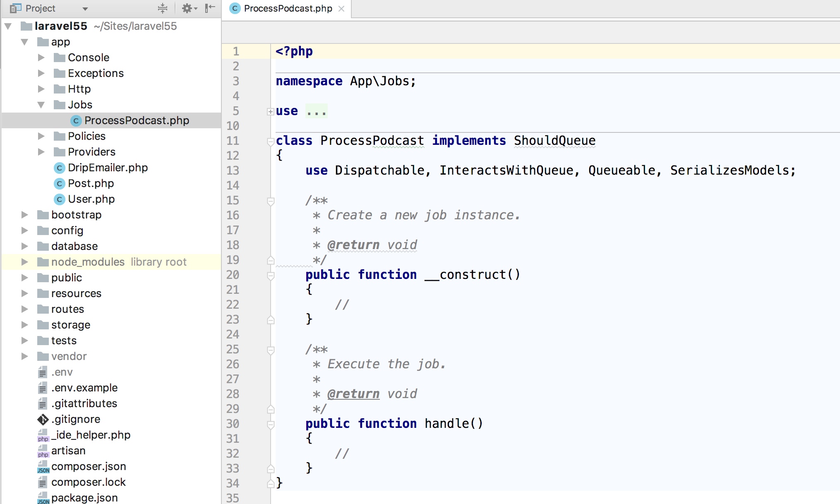
Task: Expand the Exceptions folder
Action: (41, 73)
